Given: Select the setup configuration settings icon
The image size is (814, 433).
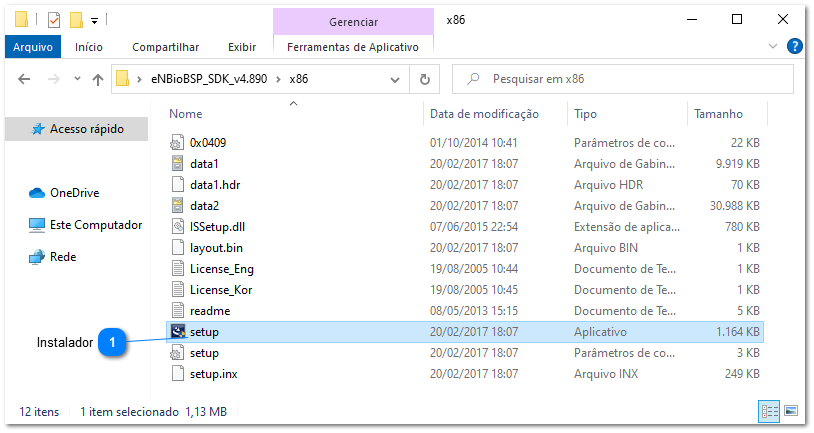Looking at the screenshot, I should pyautogui.click(x=177, y=353).
